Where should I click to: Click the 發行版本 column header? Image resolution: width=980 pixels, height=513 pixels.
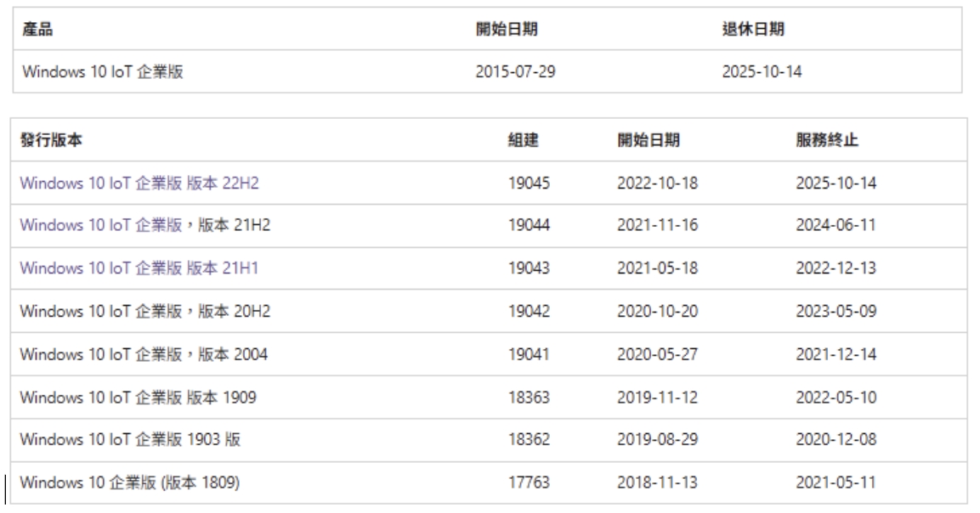(x=46, y=140)
